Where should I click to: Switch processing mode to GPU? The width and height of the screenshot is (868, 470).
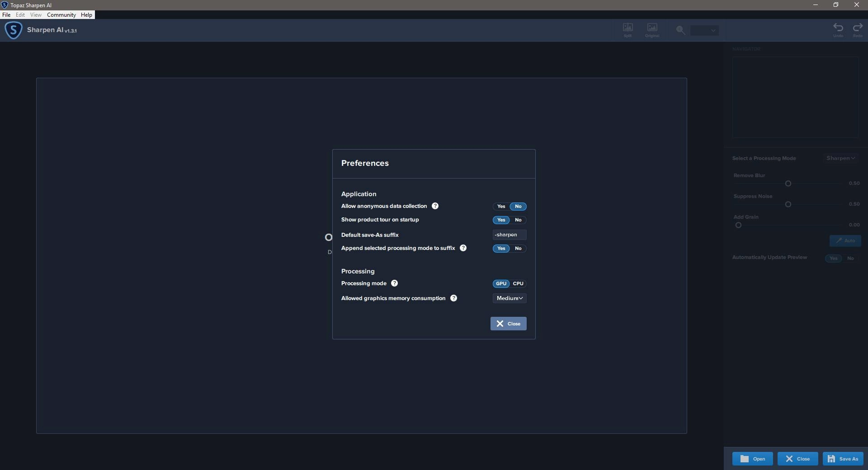[501, 284]
